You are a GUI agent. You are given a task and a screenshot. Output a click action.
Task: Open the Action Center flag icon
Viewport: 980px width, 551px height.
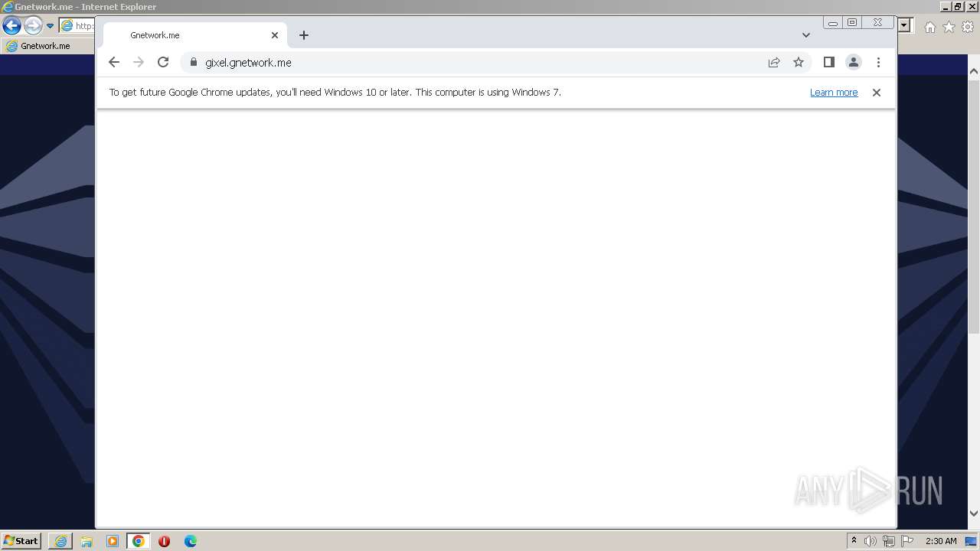(x=907, y=541)
